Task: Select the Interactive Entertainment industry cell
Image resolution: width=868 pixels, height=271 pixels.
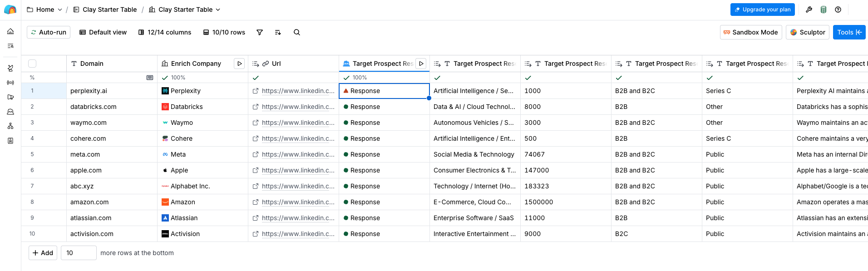Action: tap(475, 234)
